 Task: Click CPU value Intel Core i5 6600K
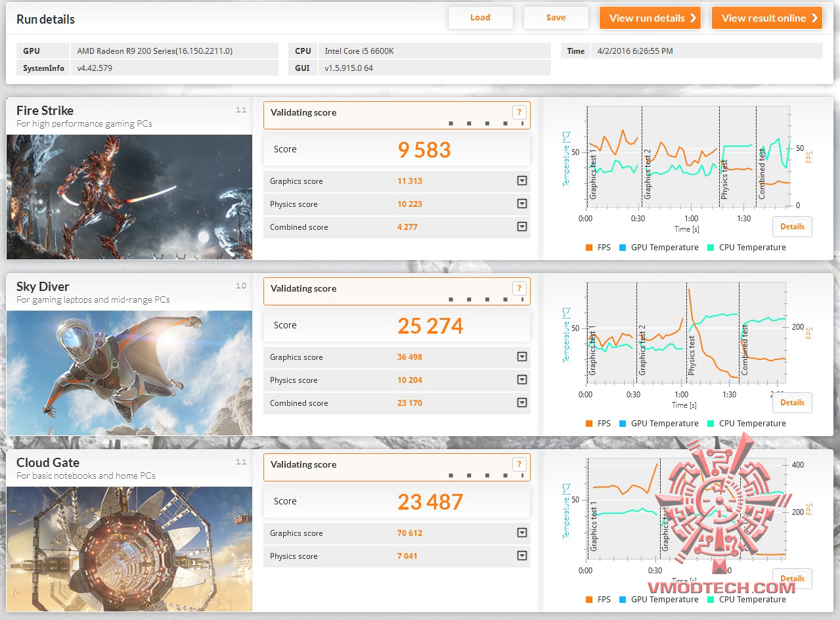pyautogui.click(x=358, y=51)
